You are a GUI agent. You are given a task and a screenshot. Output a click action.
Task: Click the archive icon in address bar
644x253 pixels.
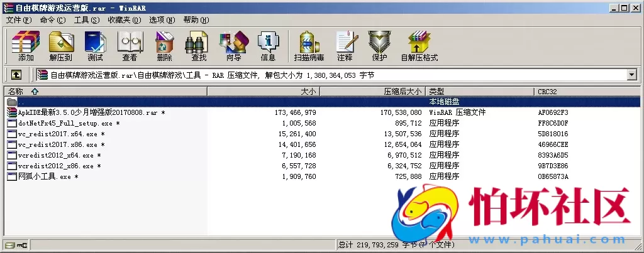42,75
